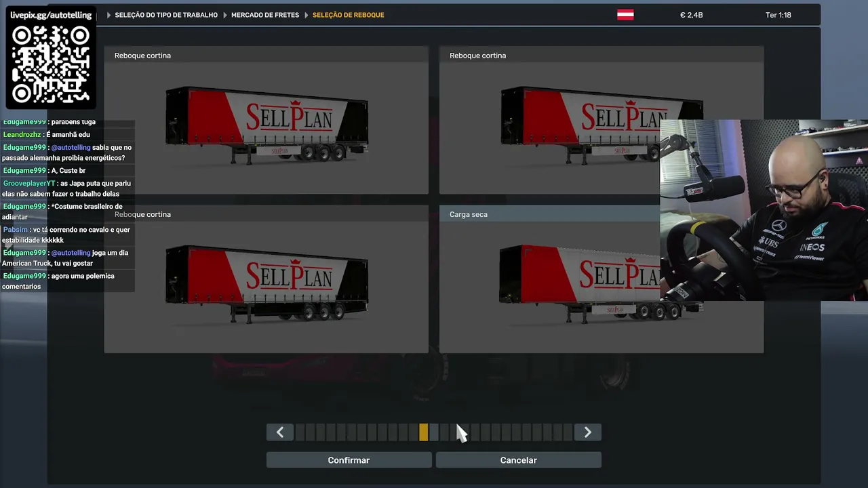Go to the next trailer page arrow

588,432
